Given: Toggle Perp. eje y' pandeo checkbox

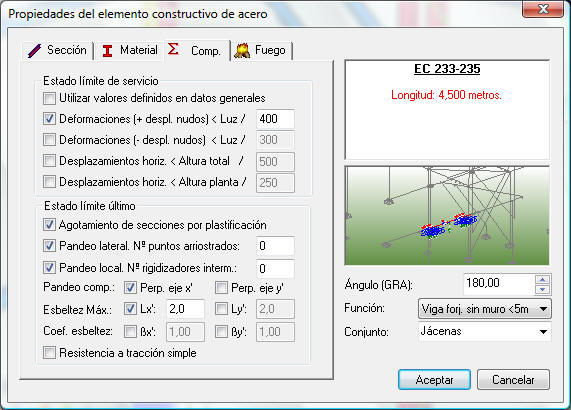Looking at the screenshot, I should point(221,288).
